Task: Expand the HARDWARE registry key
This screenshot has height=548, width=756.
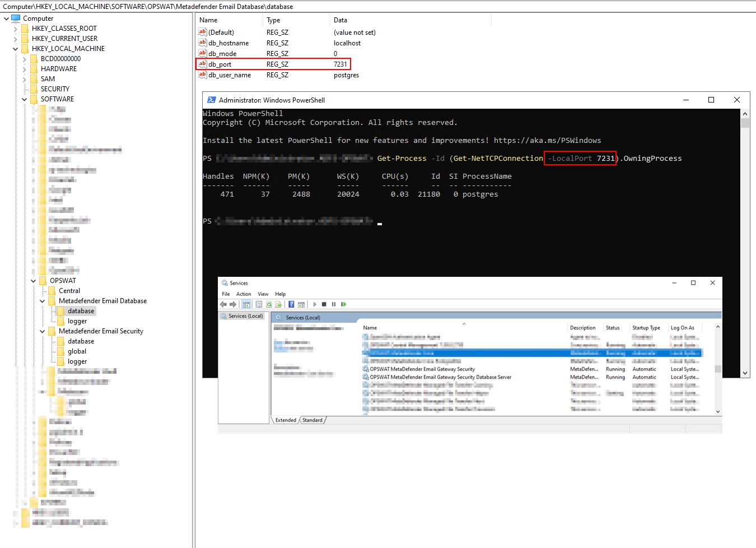Action: coord(25,69)
